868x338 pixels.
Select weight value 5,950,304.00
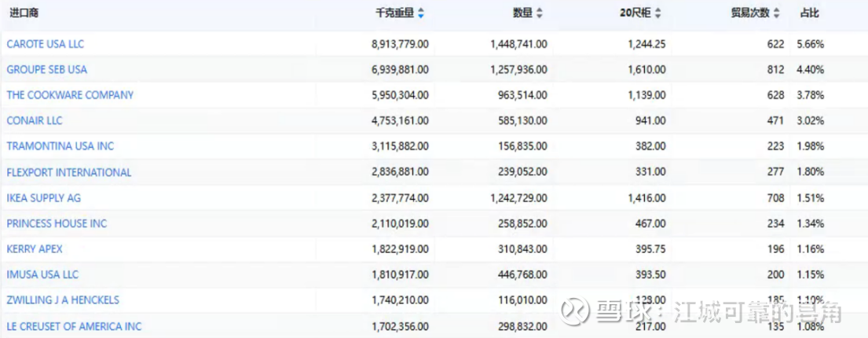(x=400, y=95)
